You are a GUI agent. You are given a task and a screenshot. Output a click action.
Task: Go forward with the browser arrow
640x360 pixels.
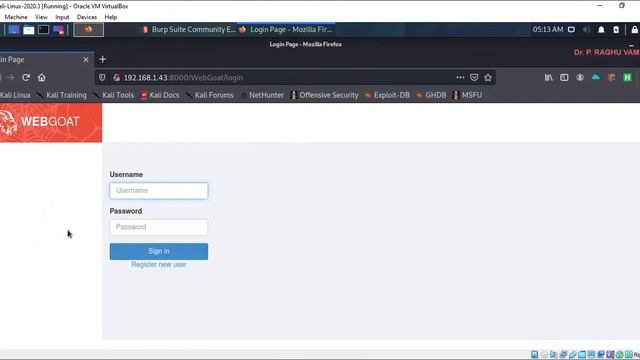click(10, 78)
